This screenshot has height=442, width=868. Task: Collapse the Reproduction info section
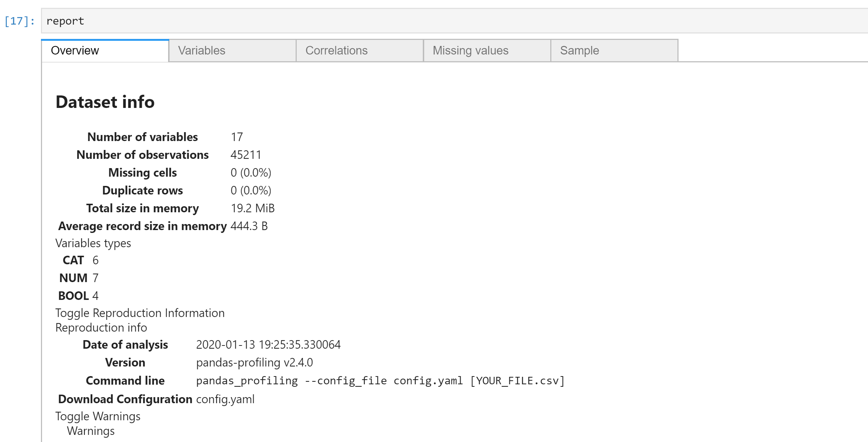coord(101,327)
